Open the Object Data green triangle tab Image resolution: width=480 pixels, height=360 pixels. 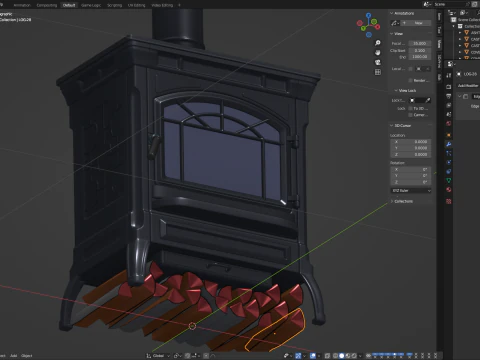pos(449,180)
